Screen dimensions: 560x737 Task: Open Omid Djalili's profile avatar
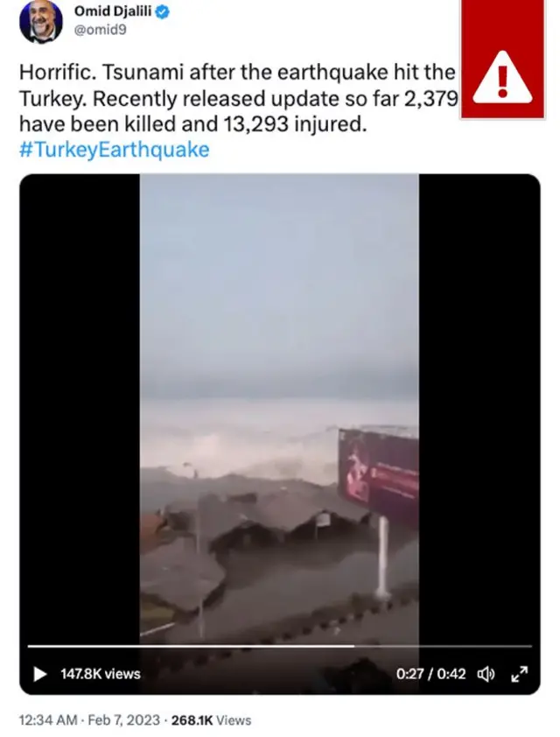[x=41, y=22]
